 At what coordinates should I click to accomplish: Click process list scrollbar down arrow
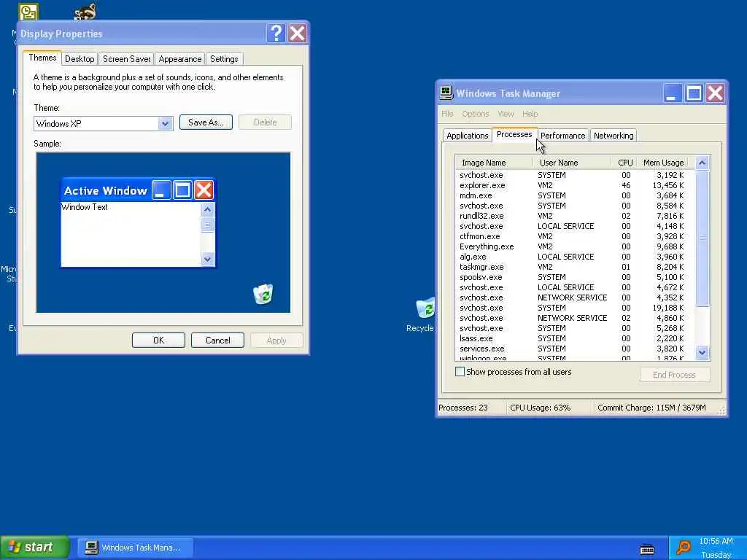(x=703, y=353)
